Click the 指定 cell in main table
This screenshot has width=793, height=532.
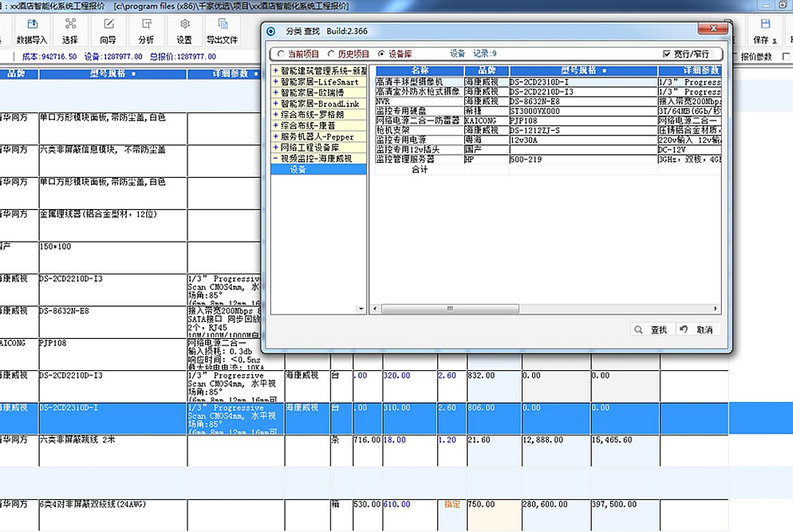click(452, 514)
